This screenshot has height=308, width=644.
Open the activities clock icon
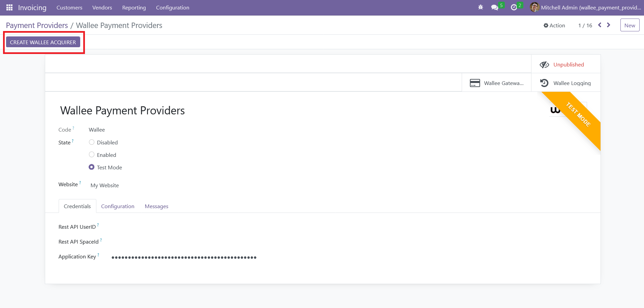(x=514, y=7)
